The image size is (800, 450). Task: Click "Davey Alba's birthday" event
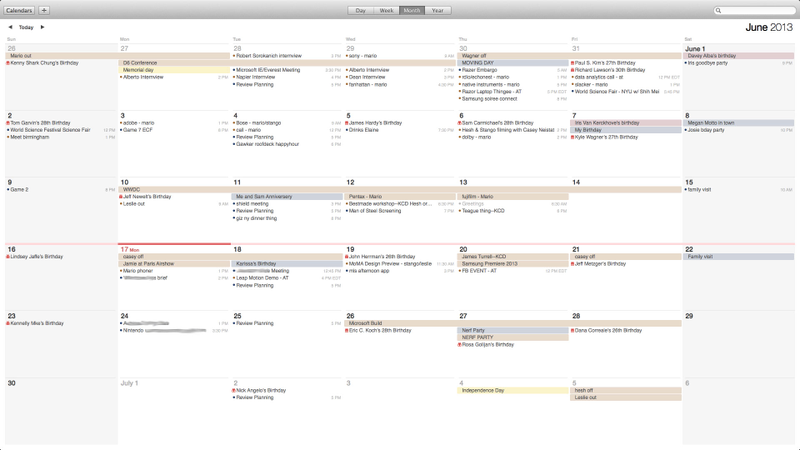point(739,56)
